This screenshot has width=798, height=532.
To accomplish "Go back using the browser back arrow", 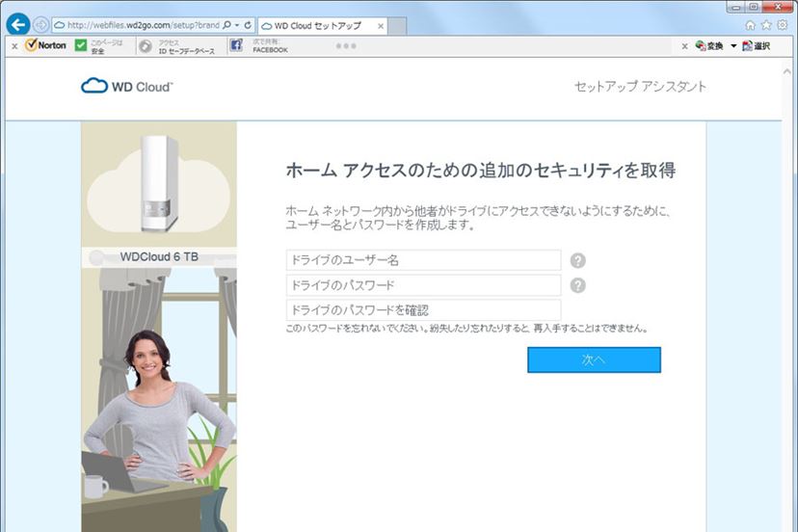I will pyautogui.click(x=17, y=24).
